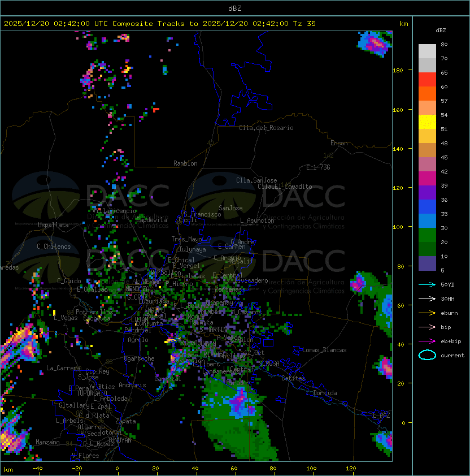470x476 pixels.
Task: Click the 'V_Flores' place label
Action: (x=85, y=456)
